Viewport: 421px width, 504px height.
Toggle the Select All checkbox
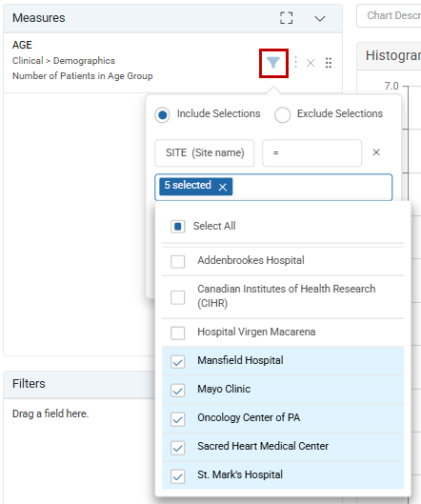178,227
